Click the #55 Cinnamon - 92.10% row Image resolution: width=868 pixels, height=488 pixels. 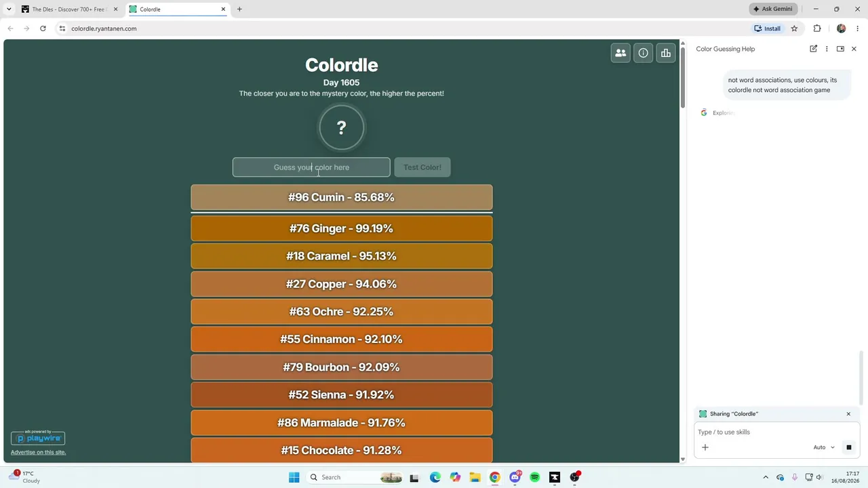pyautogui.click(x=342, y=340)
